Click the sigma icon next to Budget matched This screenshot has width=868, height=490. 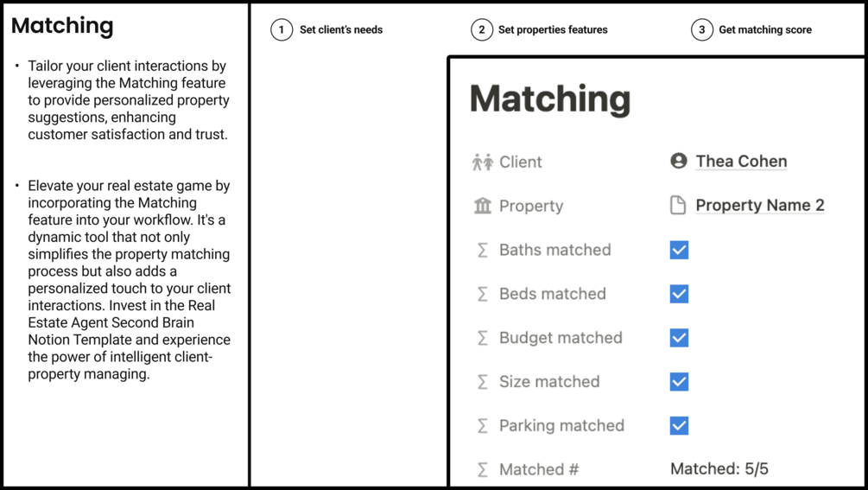click(x=483, y=338)
